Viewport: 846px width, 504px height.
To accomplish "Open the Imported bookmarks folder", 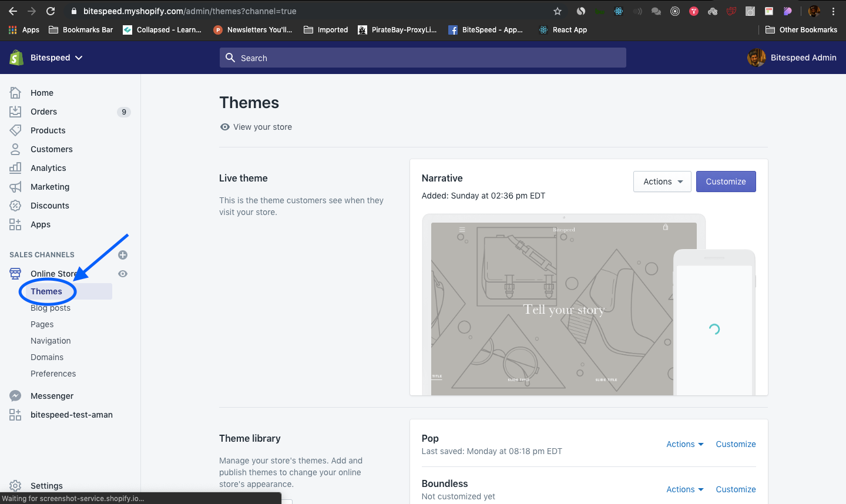I will (325, 30).
